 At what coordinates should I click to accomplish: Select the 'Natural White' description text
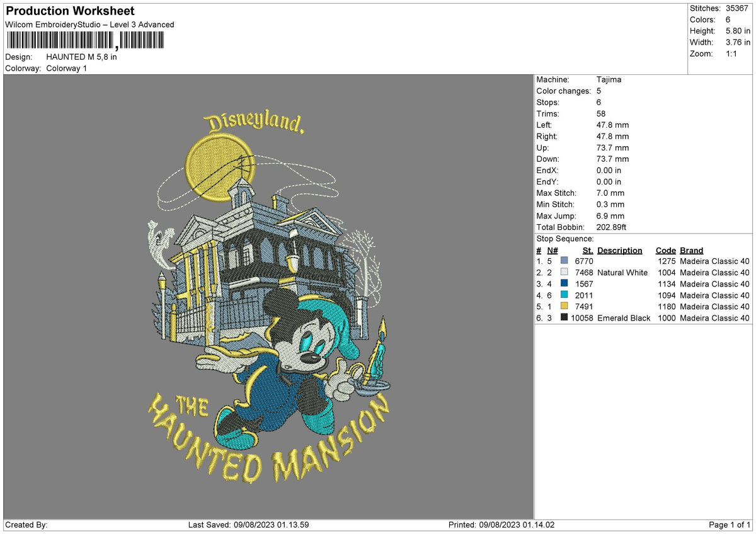click(x=622, y=273)
